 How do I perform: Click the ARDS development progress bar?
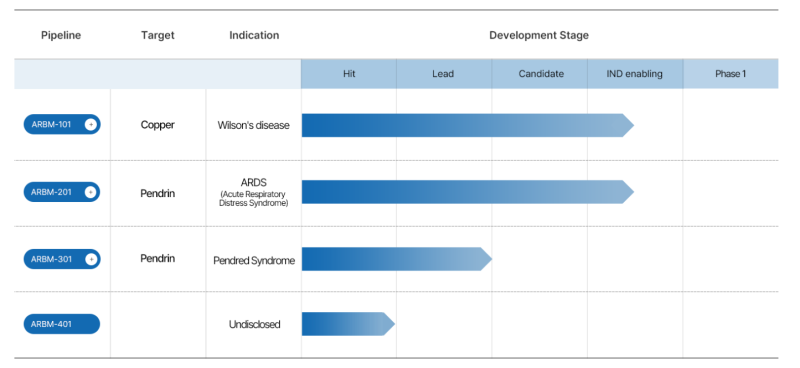468,192
